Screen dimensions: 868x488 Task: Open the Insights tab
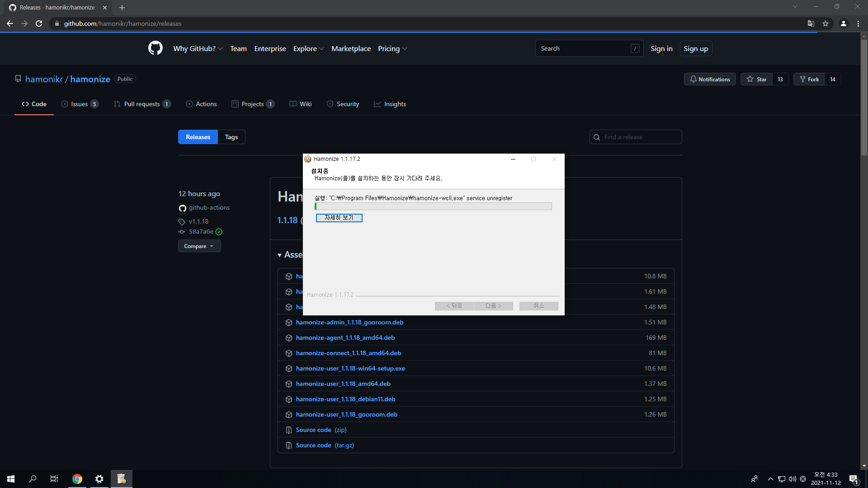(x=390, y=104)
